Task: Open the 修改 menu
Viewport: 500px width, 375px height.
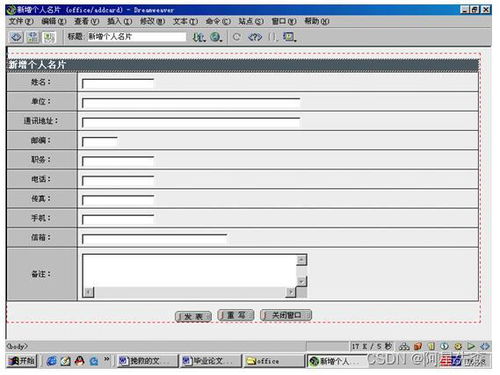Action: [x=152, y=22]
